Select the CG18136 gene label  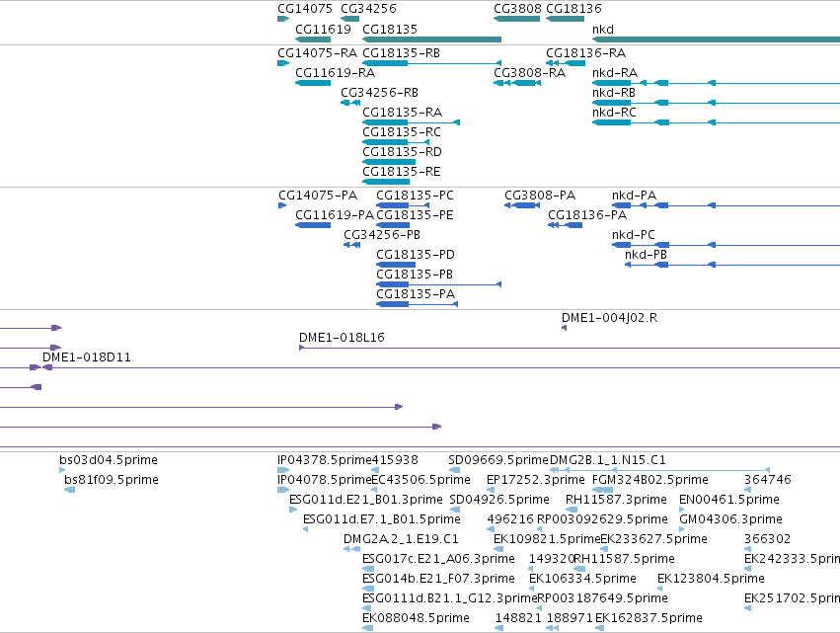[573, 9]
